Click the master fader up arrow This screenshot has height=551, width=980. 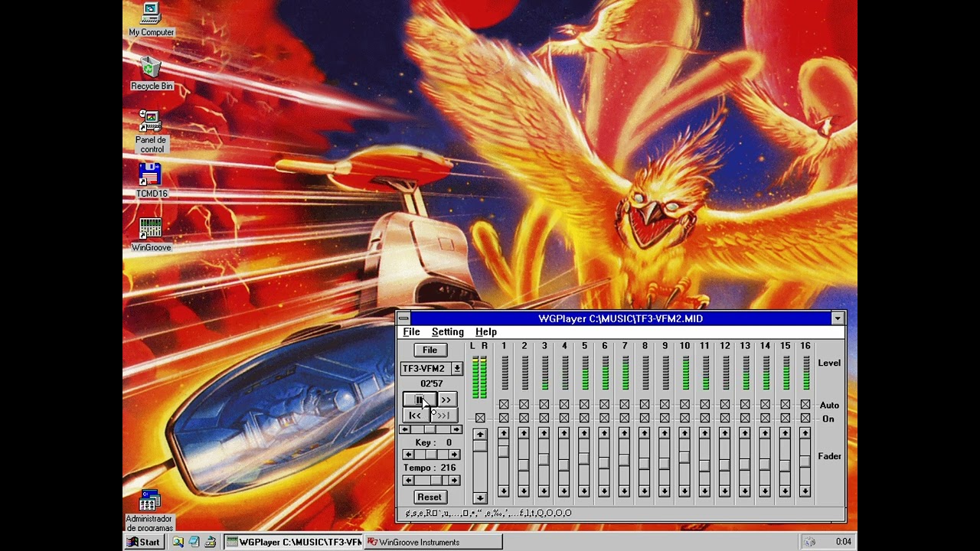click(x=479, y=434)
